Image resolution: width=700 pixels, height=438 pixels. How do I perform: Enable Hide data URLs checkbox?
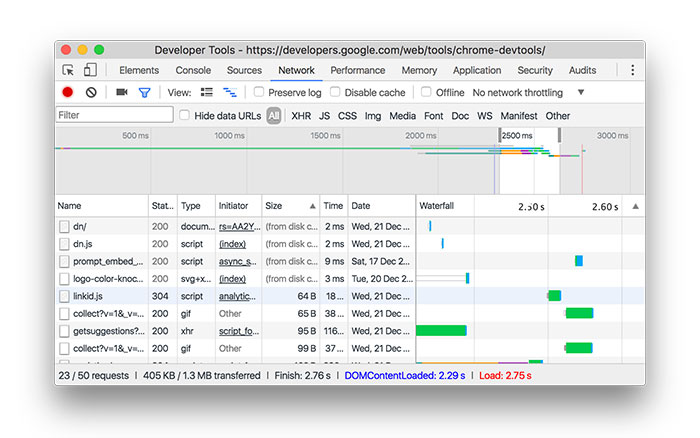[184, 115]
